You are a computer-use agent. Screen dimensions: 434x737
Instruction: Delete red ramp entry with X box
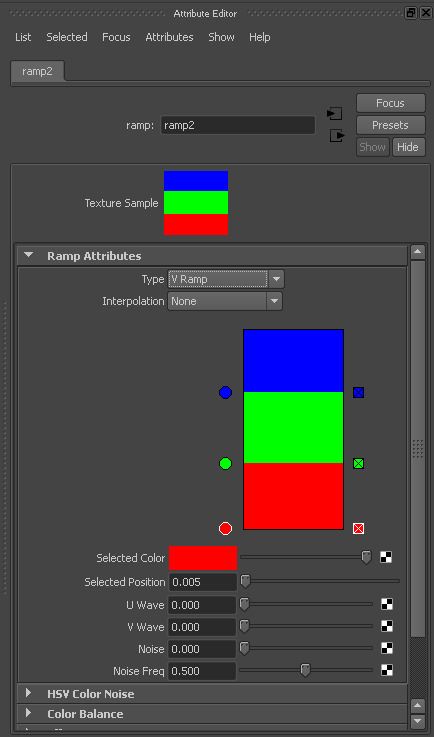tap(358, 529)
